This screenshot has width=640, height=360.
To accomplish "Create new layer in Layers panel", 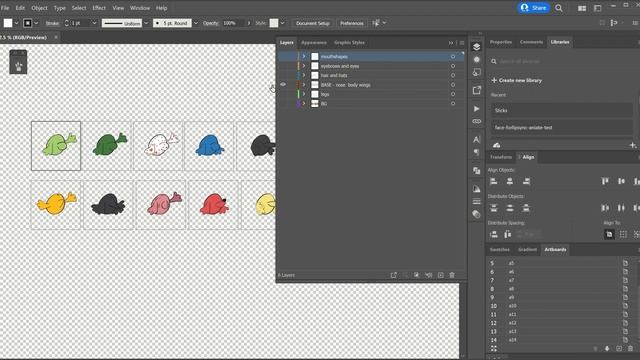I will coord(440,275).
